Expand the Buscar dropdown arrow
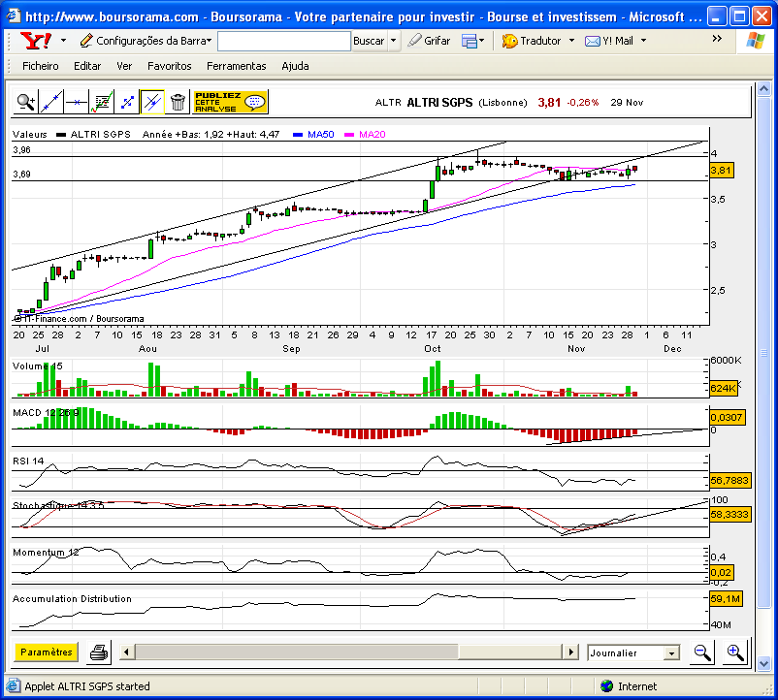 click(x=394, y=41)
